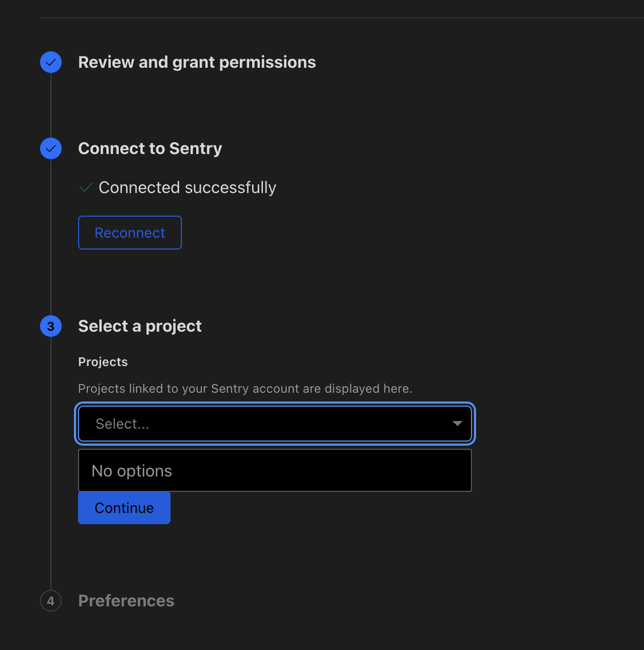644x650 pixels.
Task: Click the Connected successfully status text
Action: click(x=187, y=187)
